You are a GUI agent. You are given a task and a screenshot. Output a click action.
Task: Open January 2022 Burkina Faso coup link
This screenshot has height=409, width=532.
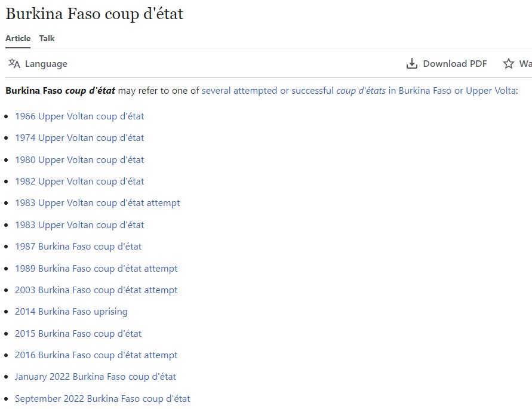(96, 377)
